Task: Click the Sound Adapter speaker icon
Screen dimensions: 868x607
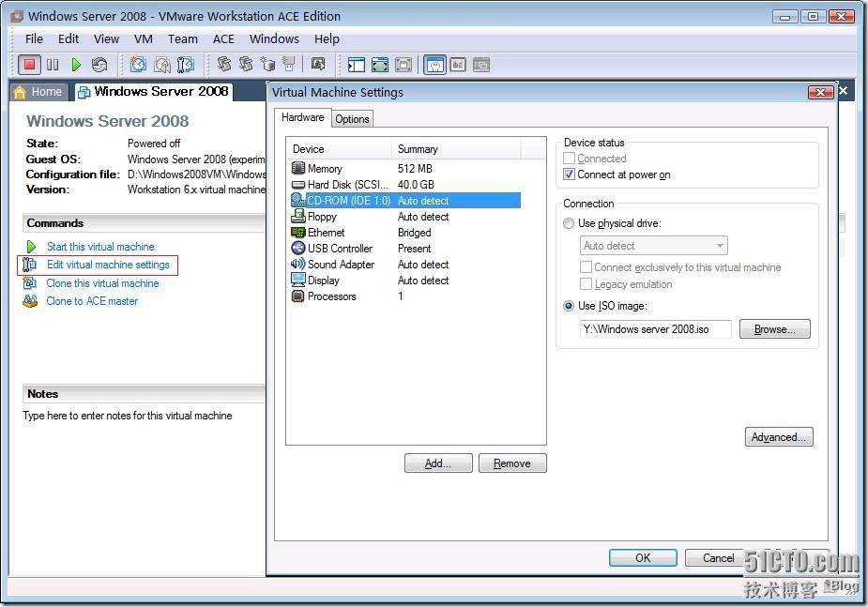Action: point(297,264)
